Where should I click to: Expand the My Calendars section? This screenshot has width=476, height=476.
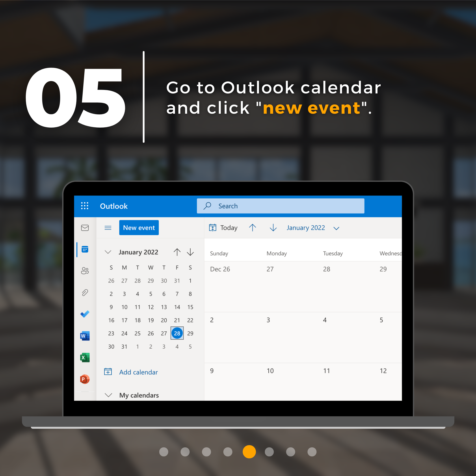108,395
